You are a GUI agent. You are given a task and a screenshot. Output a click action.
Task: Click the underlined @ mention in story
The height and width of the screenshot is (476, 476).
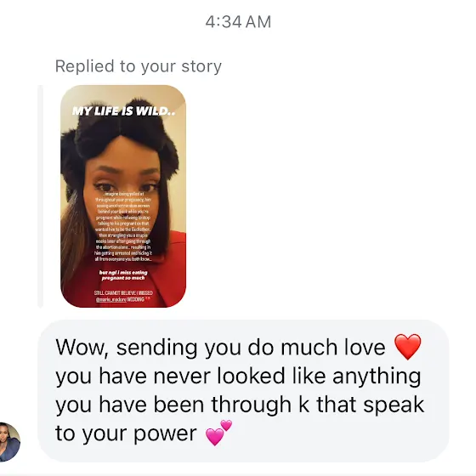(x=110, y=299)
